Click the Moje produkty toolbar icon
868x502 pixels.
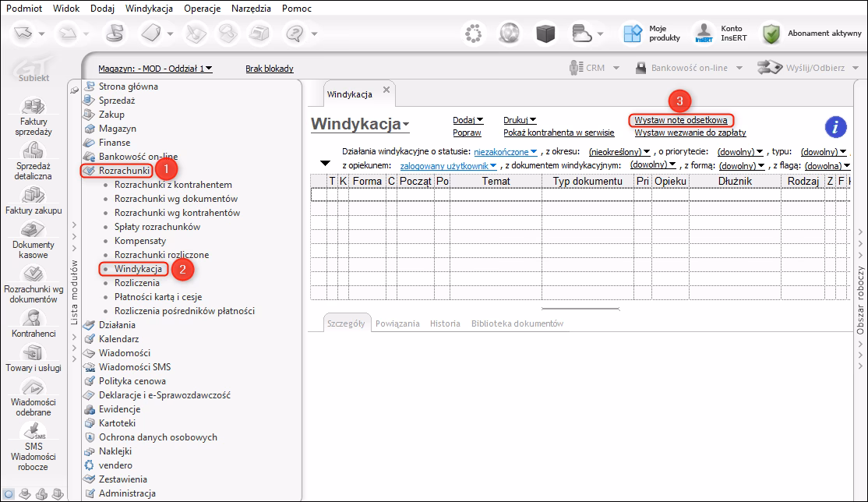click(633, 34)
